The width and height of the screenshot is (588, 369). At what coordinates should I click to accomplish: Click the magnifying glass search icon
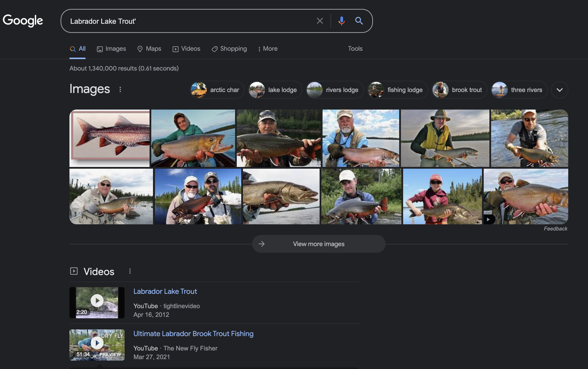pos(359,21)
